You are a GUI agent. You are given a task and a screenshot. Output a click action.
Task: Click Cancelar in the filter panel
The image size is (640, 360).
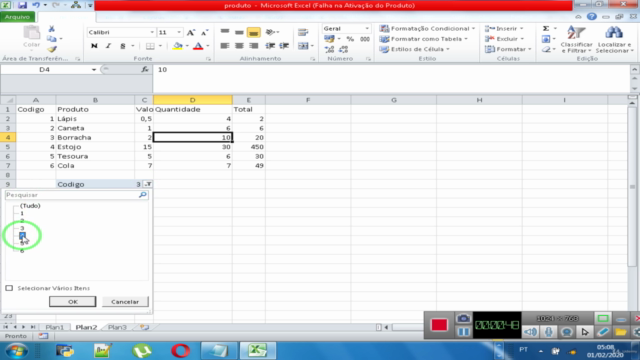(125, 302)
